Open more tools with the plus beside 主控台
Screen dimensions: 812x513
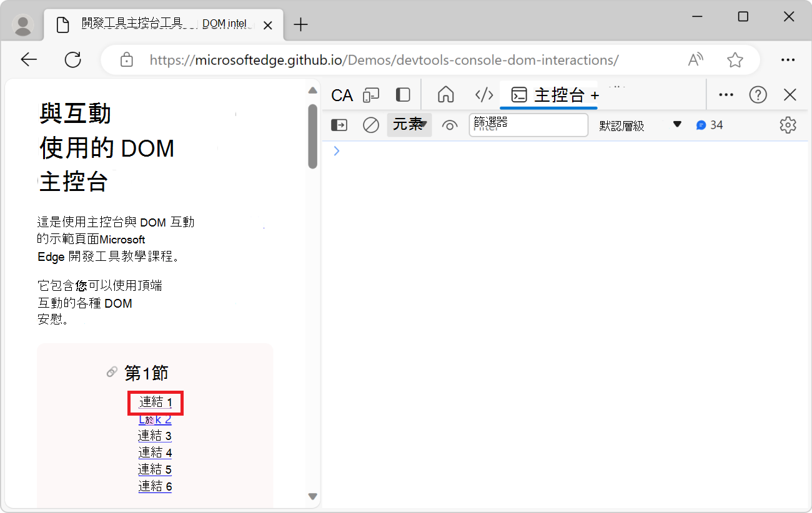pos(595,95)
